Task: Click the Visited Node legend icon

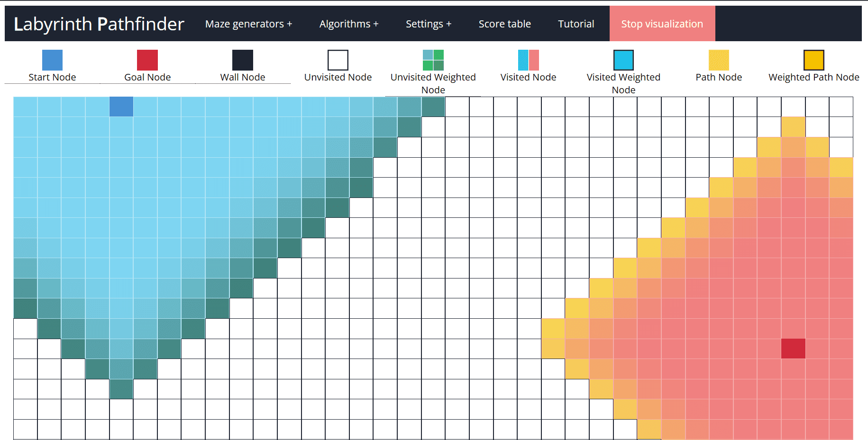Action: 529,60
